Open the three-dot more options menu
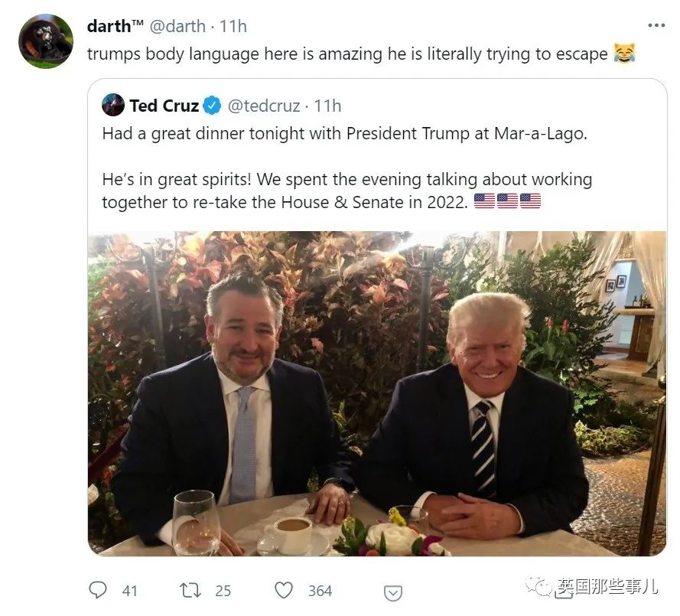680x616 pixels. [x=656, y=25]
